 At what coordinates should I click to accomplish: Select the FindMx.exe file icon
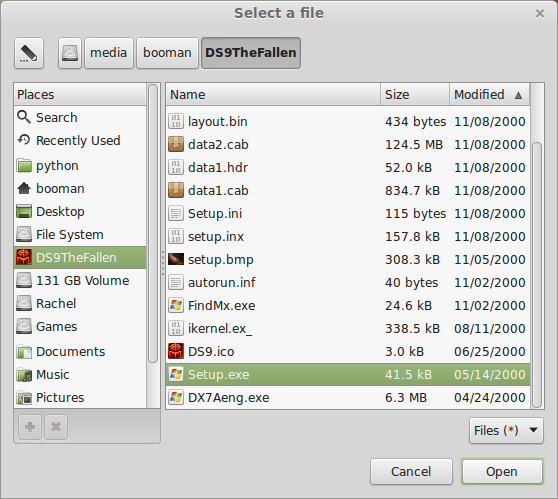click(176, 305)
